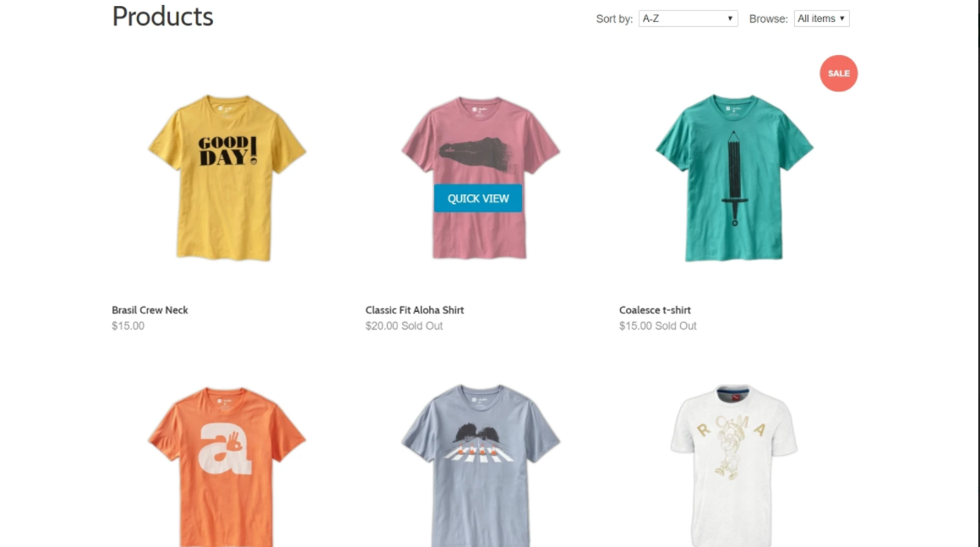Viewport: 980px width, 547px height.
Task: Click the Quick View button
Action: 478,198
